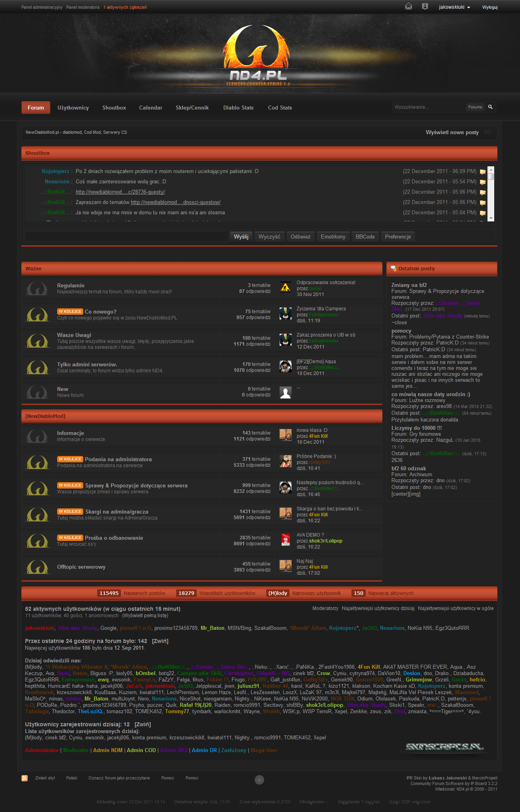Click the Wyślij shoutbox button
The image size is (520, 812).
tap(241, 237)
